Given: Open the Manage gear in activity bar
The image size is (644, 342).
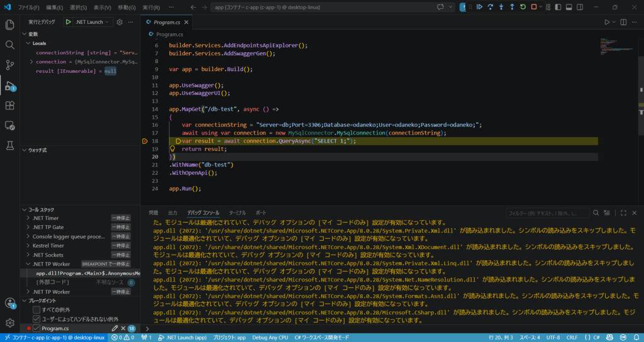Looking at the screenshot, I should pyautogui.click(x=10, y=323).
